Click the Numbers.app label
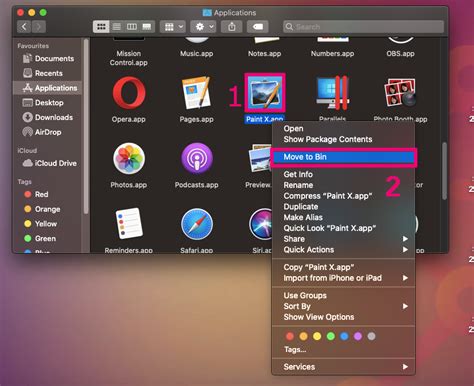Viewport: 474px width, 386px height. [332, 53]
